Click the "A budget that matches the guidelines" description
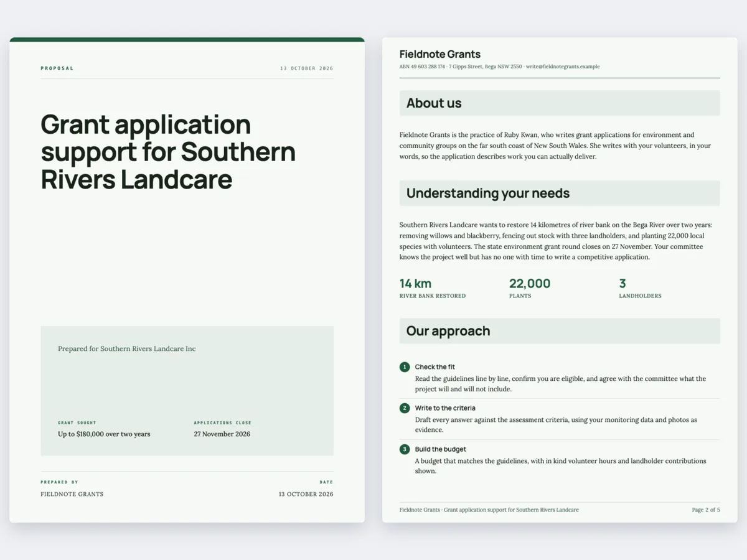Viewport: 747px width, 560px height. (x=561, y=466)
